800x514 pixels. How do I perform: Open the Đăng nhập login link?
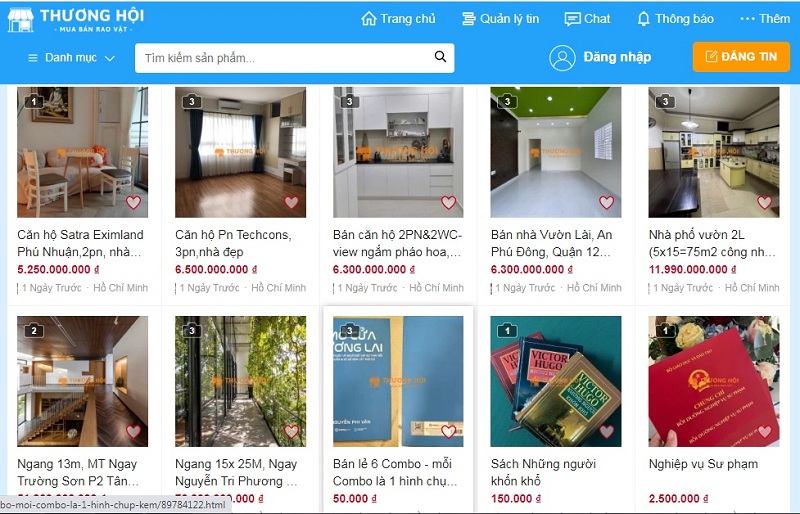click(617, 57)
